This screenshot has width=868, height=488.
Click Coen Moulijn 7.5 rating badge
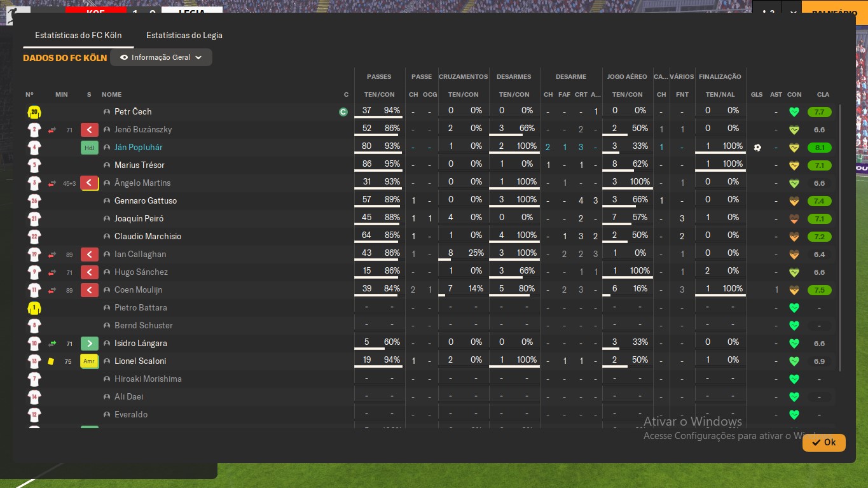819,290
